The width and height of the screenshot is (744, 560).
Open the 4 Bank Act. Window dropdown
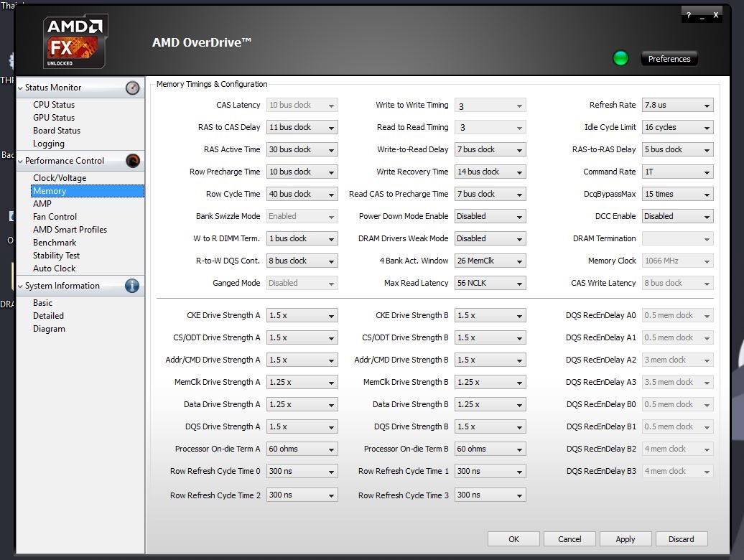pos(490,261)
